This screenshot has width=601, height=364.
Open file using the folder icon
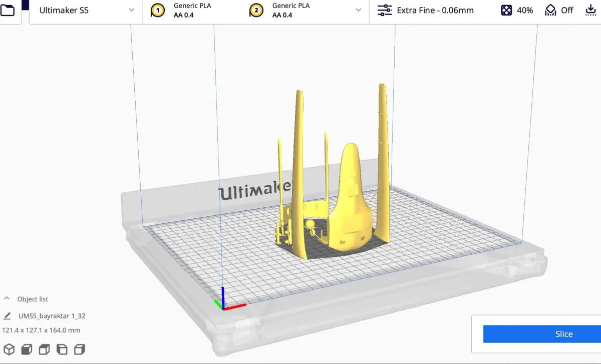point(7,10)
